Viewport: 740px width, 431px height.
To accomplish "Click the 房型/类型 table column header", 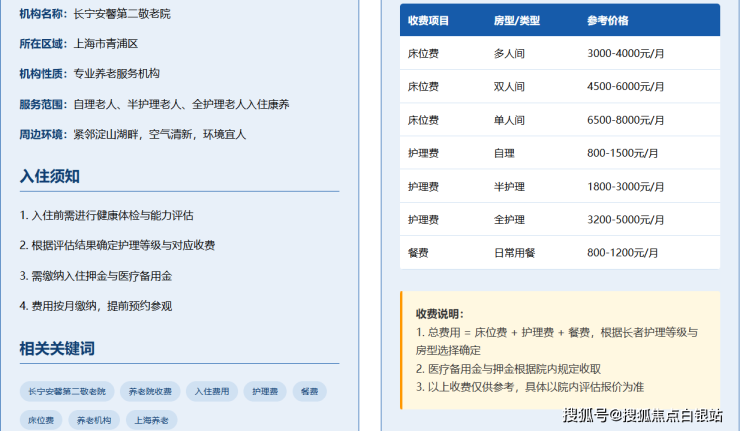I will [517, 21].
